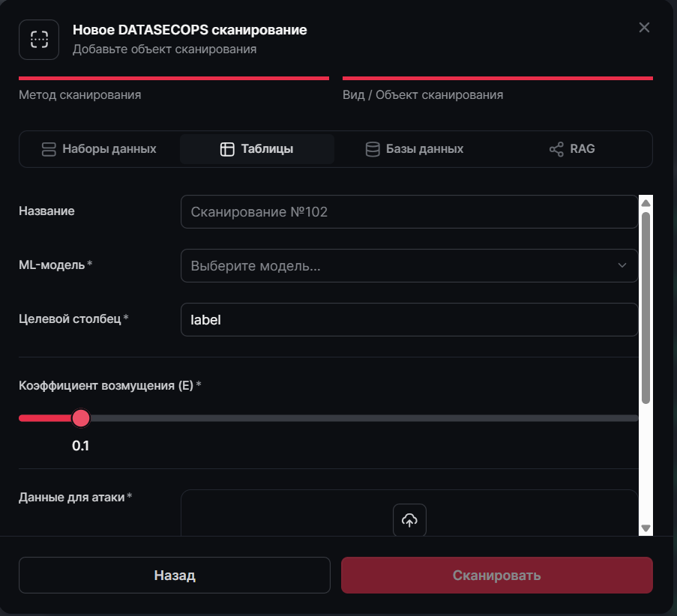This screenshot has width=677, height=616.
Task: Click the Наборы данных stack icon
Action: pyautogui.click(x=49, y=149)
